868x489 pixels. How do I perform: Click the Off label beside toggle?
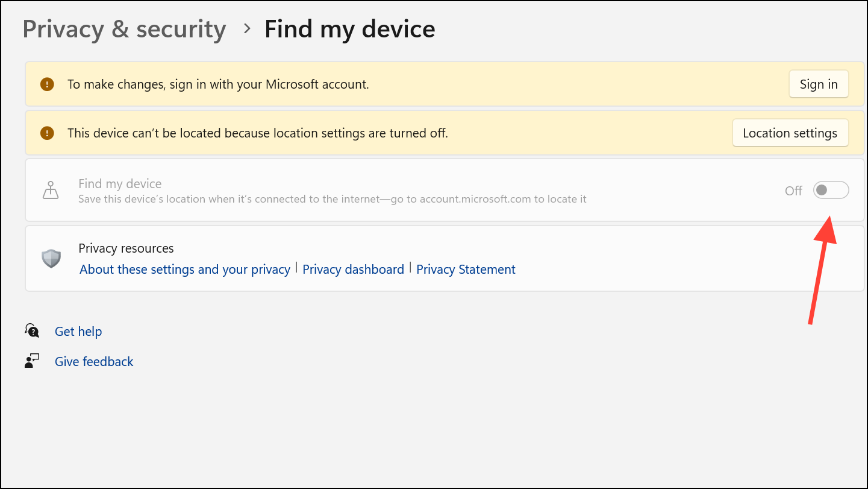coord(793,191)
